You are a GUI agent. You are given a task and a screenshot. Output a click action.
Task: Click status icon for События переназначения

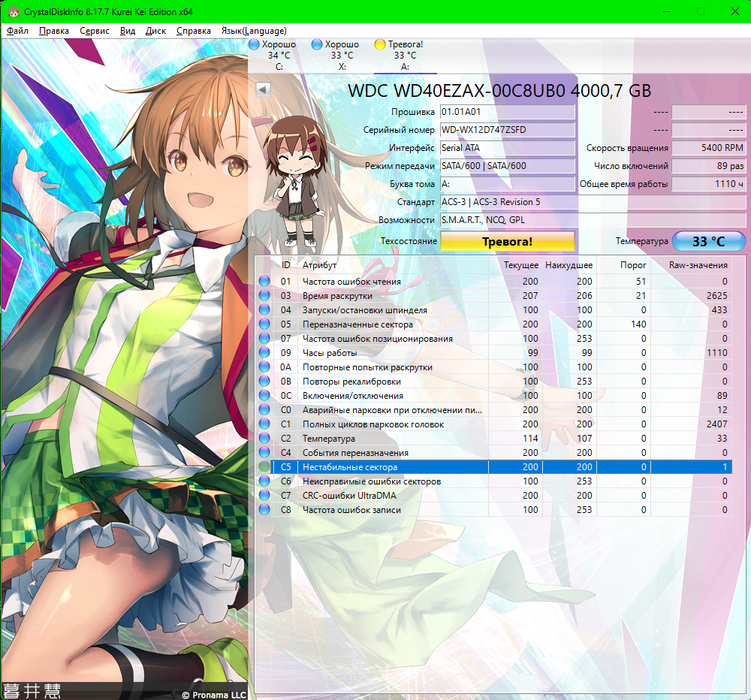click(264, 452)
